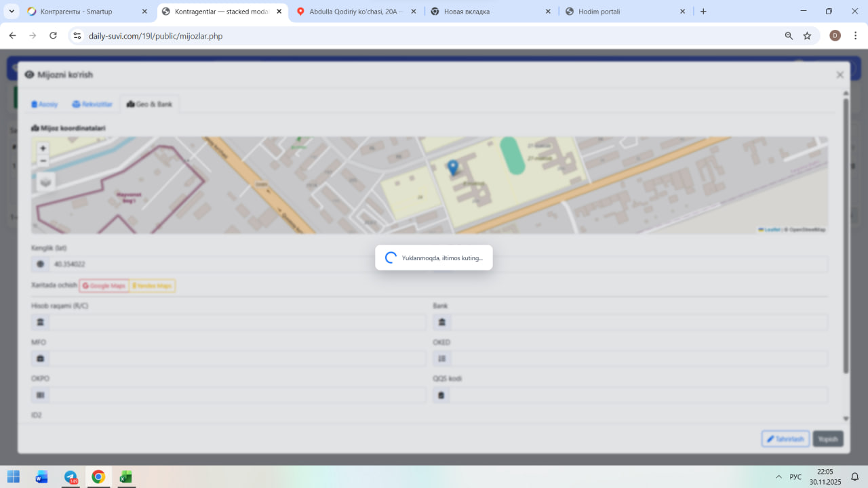Screen dimensions: 868x488
Task: Close the Контрагенты - Smartup tab
Action: (x=144, y=12)
